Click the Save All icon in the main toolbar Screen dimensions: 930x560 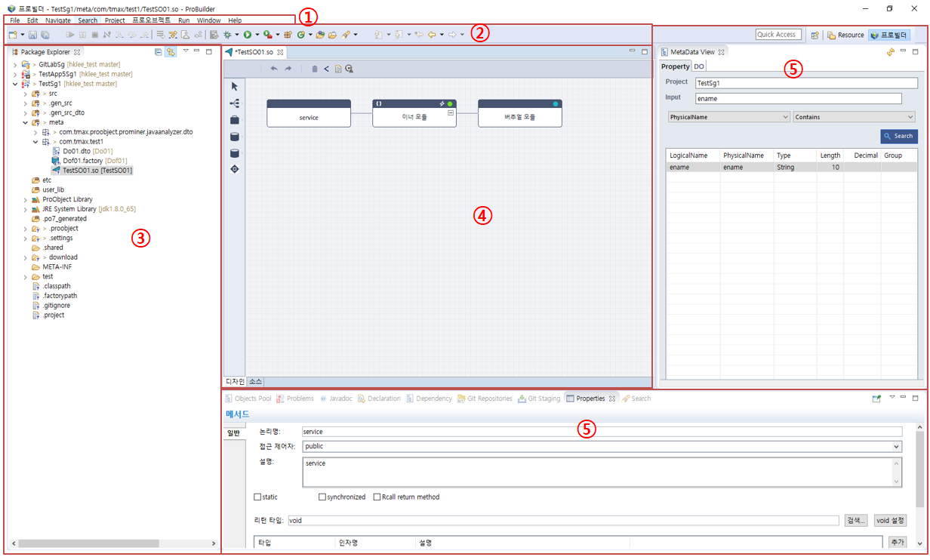(x=45, y=35)
